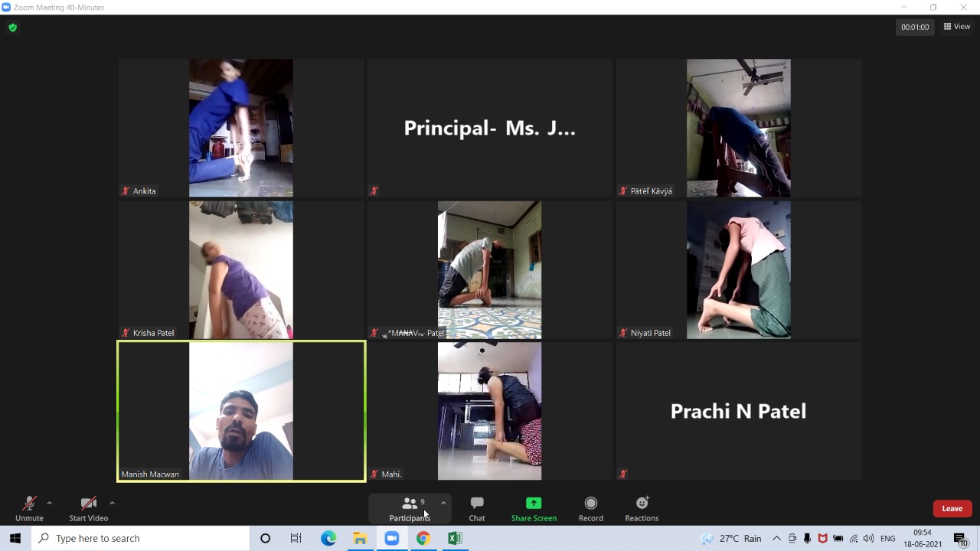
Task: Open the Reactions menu
Action: (x=642, y=508)
